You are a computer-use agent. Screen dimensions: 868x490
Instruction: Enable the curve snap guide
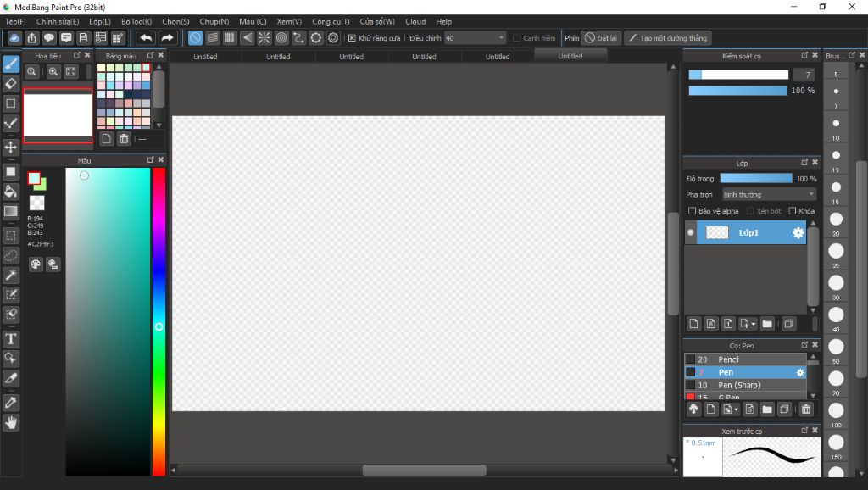point(298,38)
